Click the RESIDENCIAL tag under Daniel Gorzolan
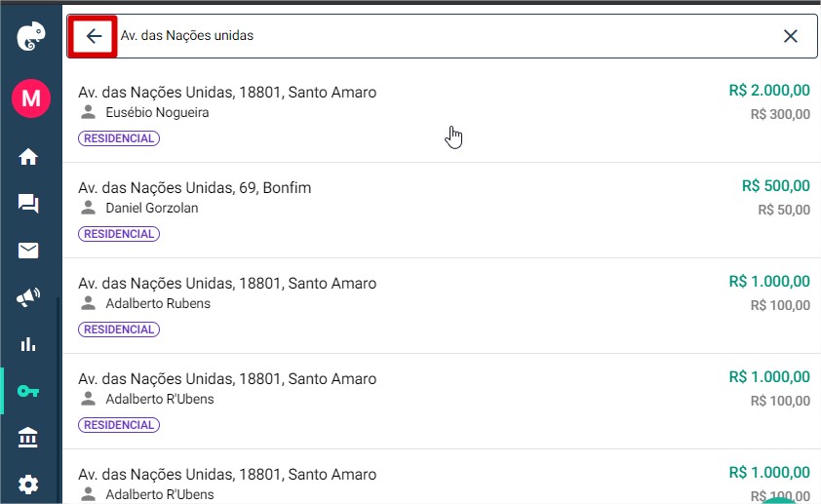Viewport: 821px width, 504px height. pyautogui.click(x=119, y=234)
